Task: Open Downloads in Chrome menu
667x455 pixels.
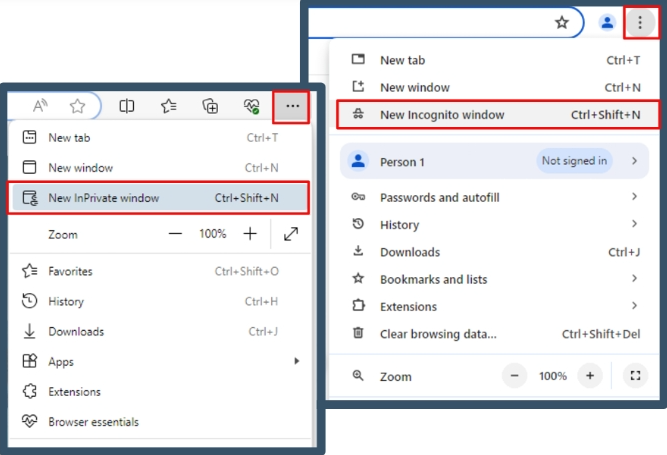Action: (x=495, y=252)
